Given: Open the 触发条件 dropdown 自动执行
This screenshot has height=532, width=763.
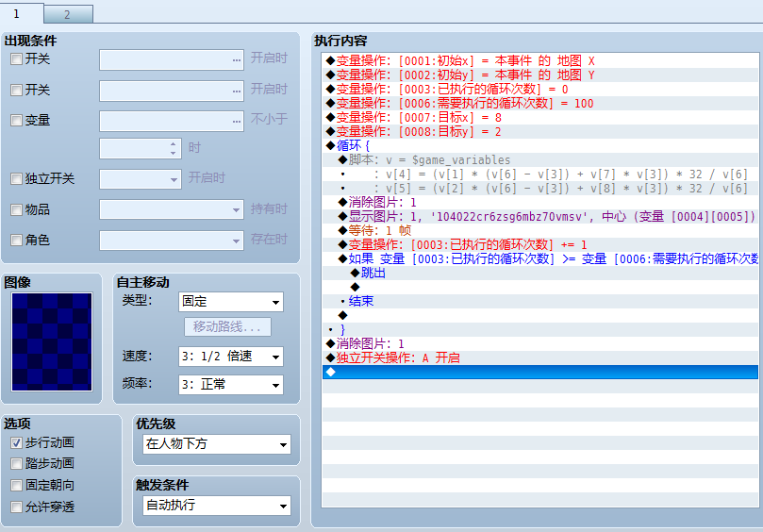Looking at the screenshot, I should (x=217, y=506).
